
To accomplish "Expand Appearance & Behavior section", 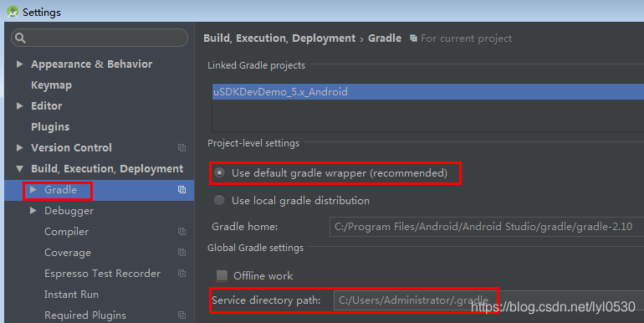I will tap(19, 64).
